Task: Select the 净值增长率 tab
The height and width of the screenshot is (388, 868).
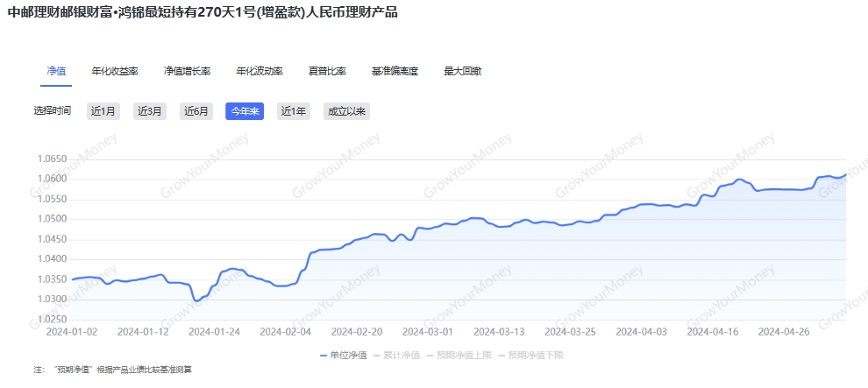Action: pos(187,71)
